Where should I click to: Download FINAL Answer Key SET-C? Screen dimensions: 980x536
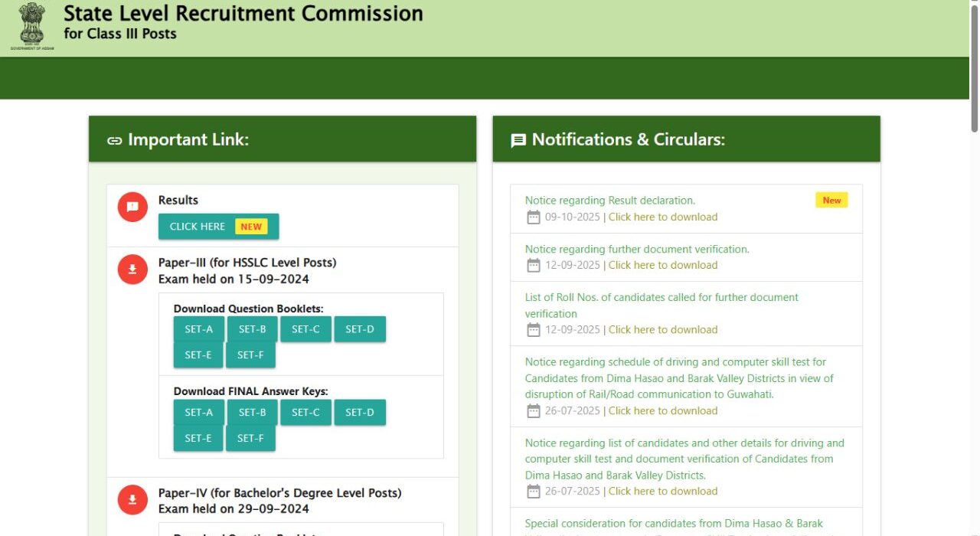pos(305,412)
